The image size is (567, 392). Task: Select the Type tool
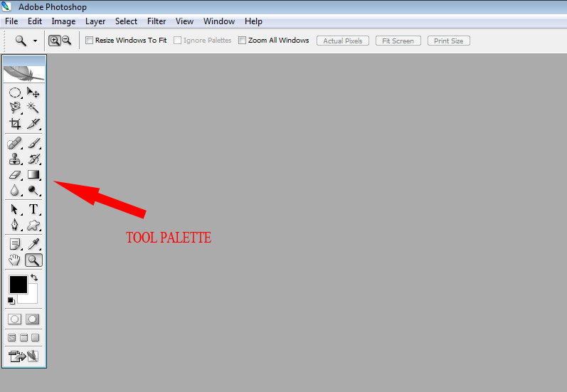click(33, 208)
